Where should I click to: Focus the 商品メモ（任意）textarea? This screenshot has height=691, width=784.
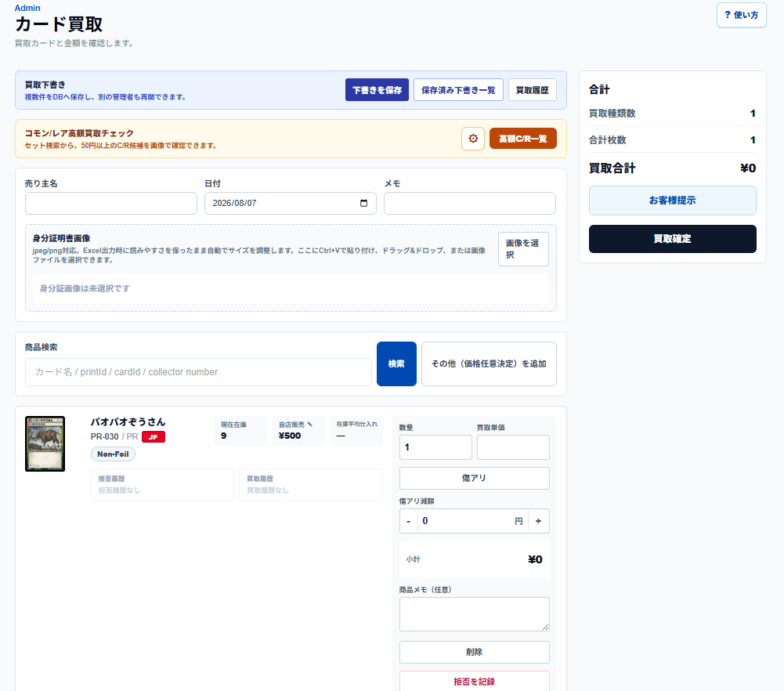coord(475,614)
